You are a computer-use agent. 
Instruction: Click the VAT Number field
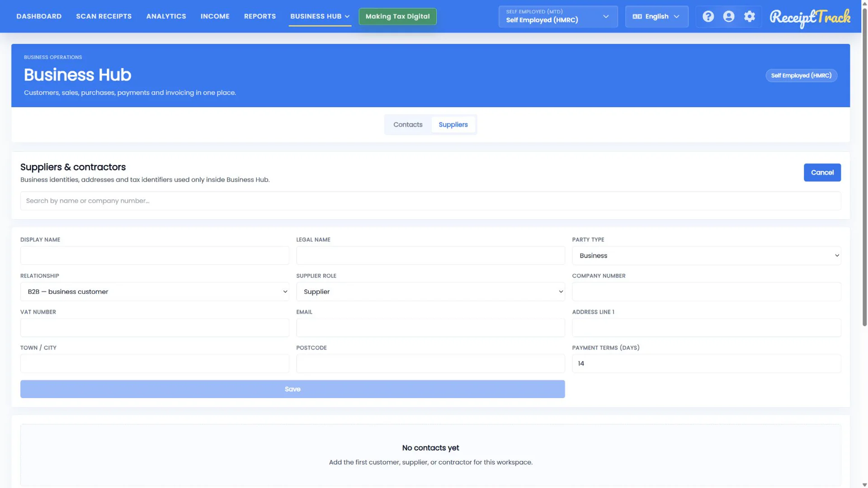point(155,328)
